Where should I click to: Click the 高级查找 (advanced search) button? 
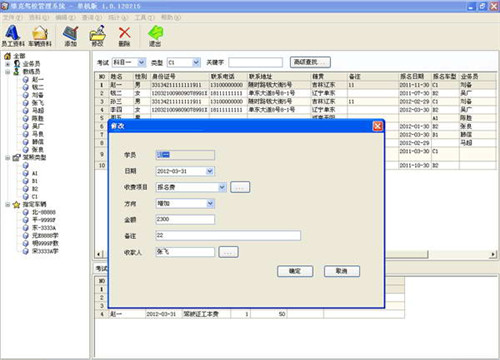pyautogui.click(x=310, y=62)
